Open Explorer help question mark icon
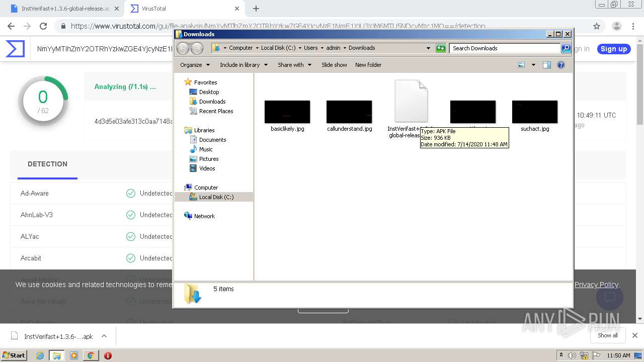The height and width of the screenshot is (362, 644). tap(561, 65)
